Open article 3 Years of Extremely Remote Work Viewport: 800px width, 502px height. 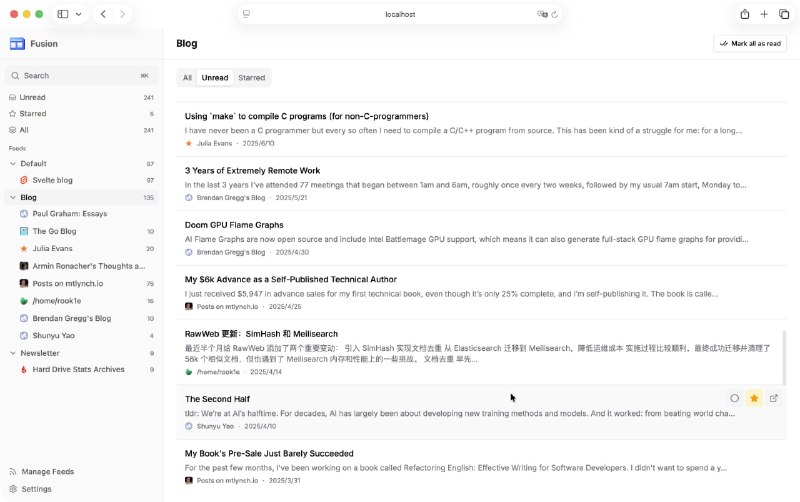pyautogui.click(x=481, y=184)
